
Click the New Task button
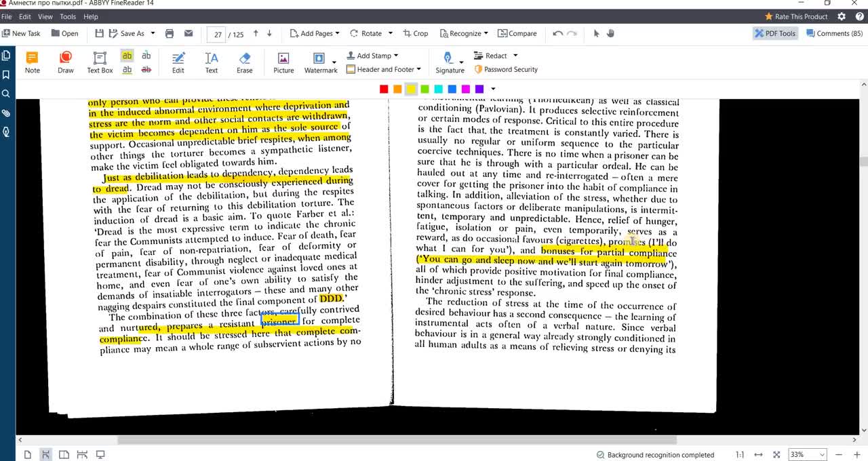(21, 33)
